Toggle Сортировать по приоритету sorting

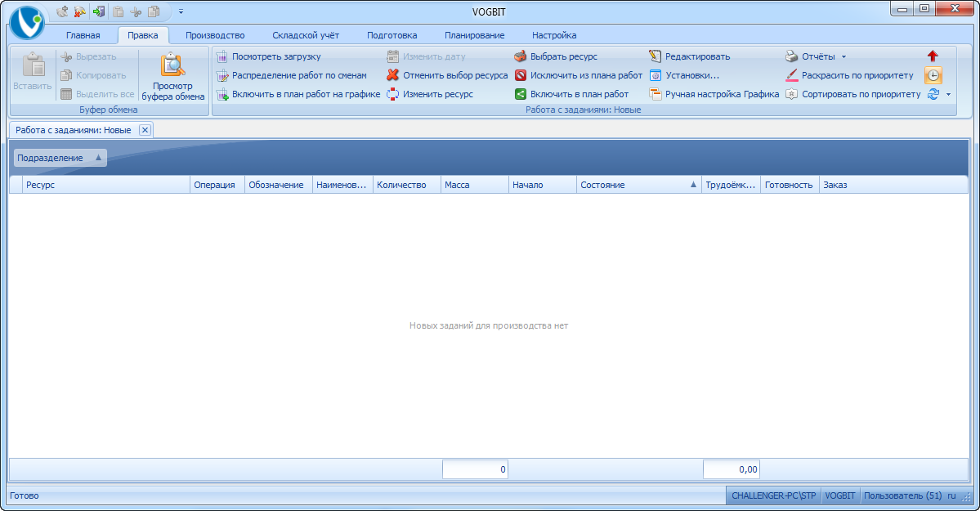pos(852,94)
